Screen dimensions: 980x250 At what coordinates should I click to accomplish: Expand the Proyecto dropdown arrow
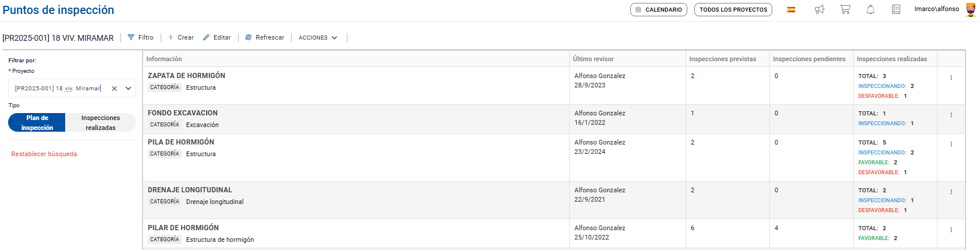pyautogui.click(x=129, y=89)
